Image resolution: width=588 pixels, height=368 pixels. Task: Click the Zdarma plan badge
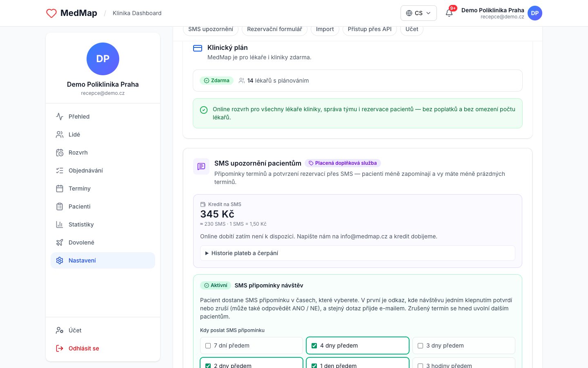pyautogui.click(x=216, y=81)
